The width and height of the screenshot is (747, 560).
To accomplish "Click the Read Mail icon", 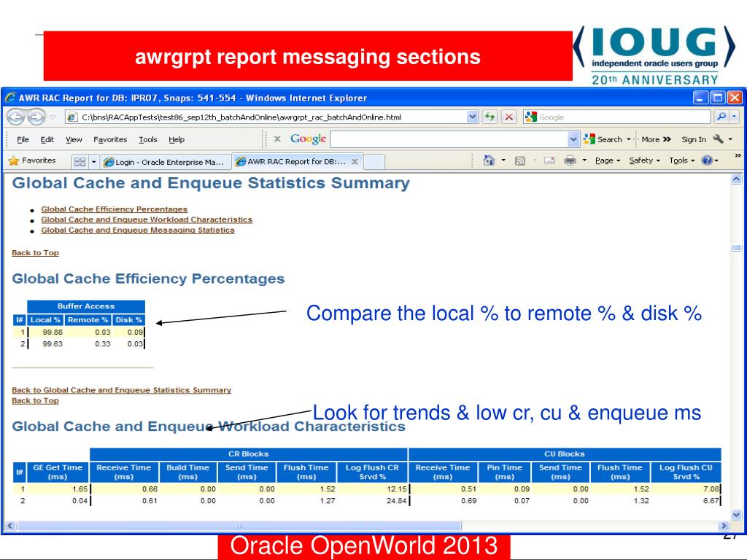I will (549, 160).
